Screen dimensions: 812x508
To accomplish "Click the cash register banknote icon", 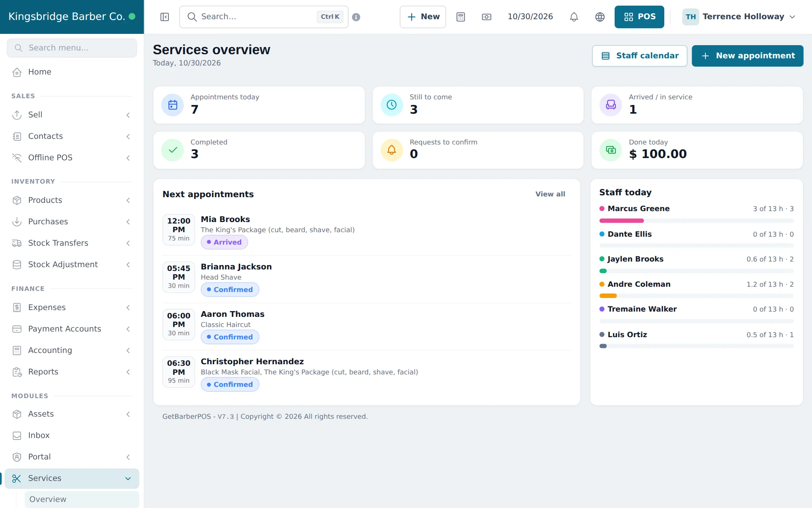I will click(x=486, y=17).
